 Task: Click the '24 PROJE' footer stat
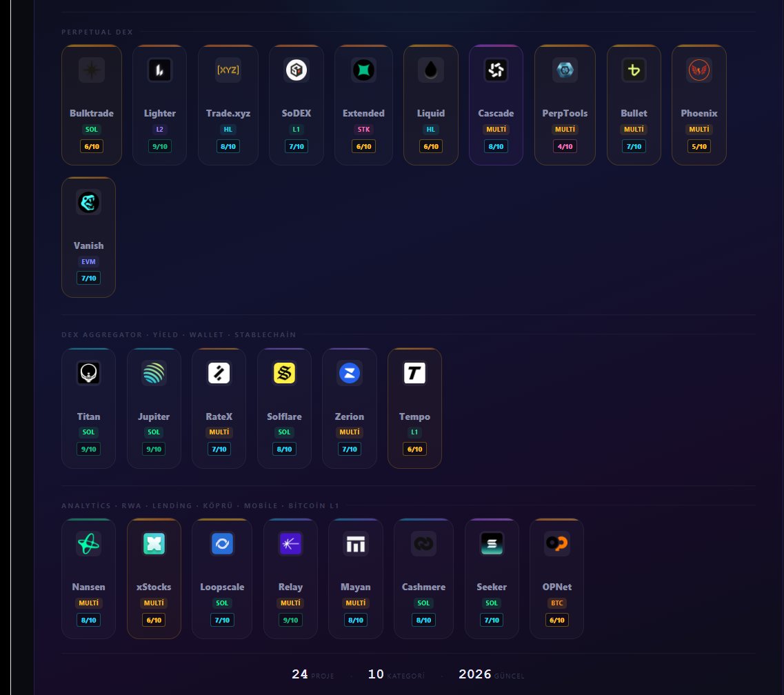(x=313, y=674)
